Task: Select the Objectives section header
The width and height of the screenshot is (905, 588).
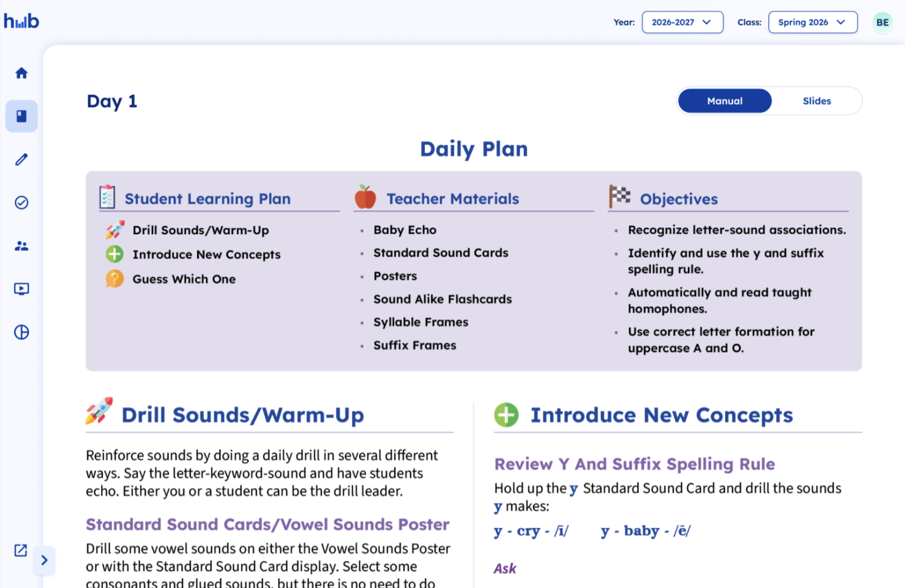Action: click(678, 199)
